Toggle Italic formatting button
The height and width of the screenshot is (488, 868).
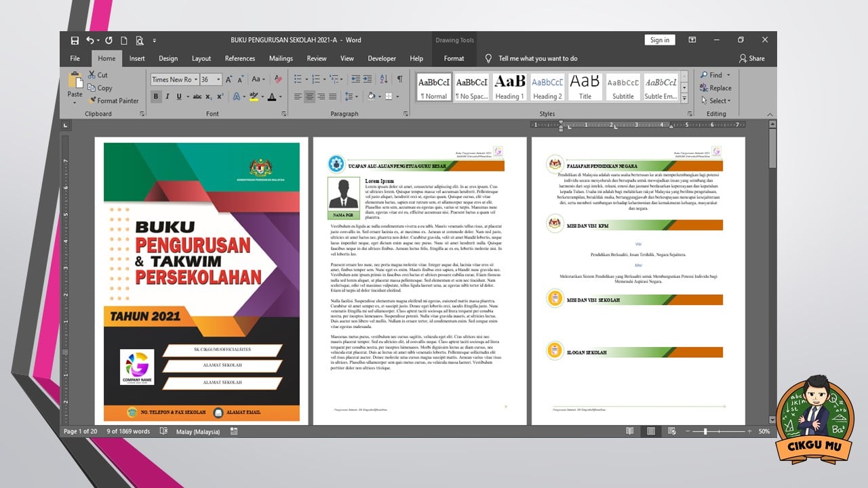(x=167, y=97)
